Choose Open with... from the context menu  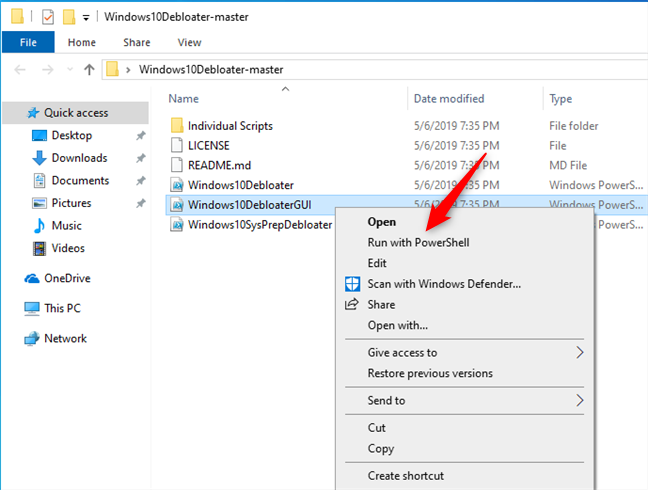398,325
